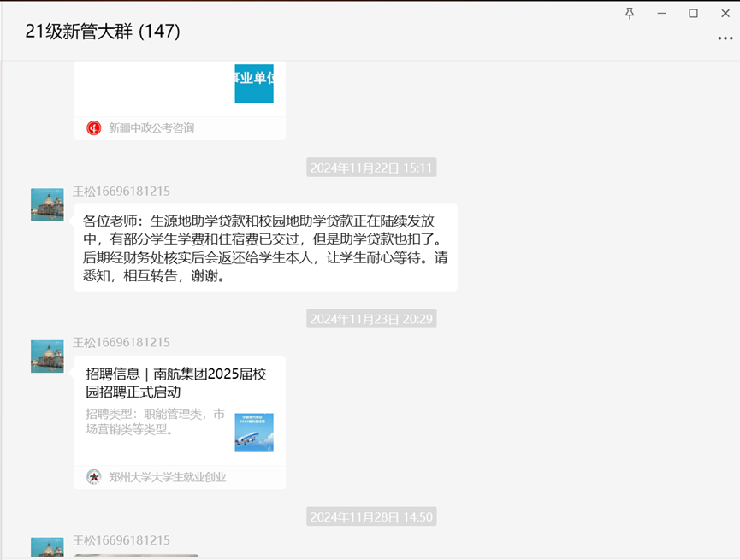
Task: Open the blue 事业单位 thumbnail in top card
Action: 254,83
